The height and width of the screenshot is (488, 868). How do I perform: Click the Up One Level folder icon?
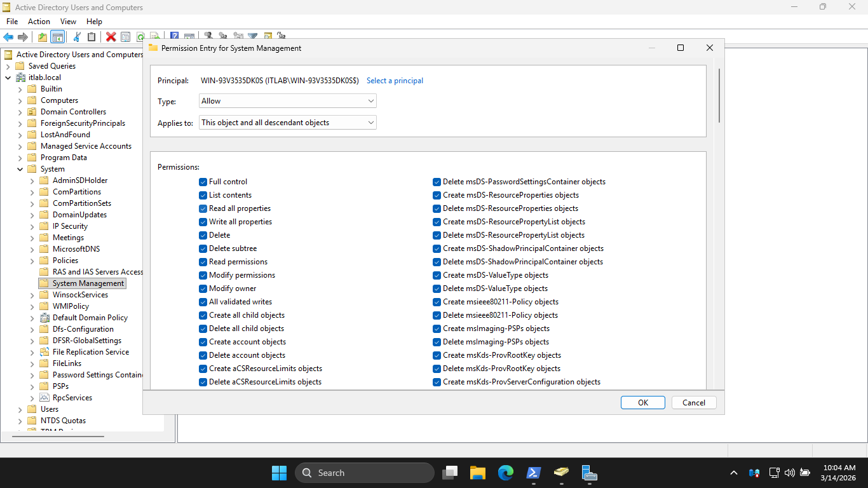pyautogui.click(x=43, y=37)
